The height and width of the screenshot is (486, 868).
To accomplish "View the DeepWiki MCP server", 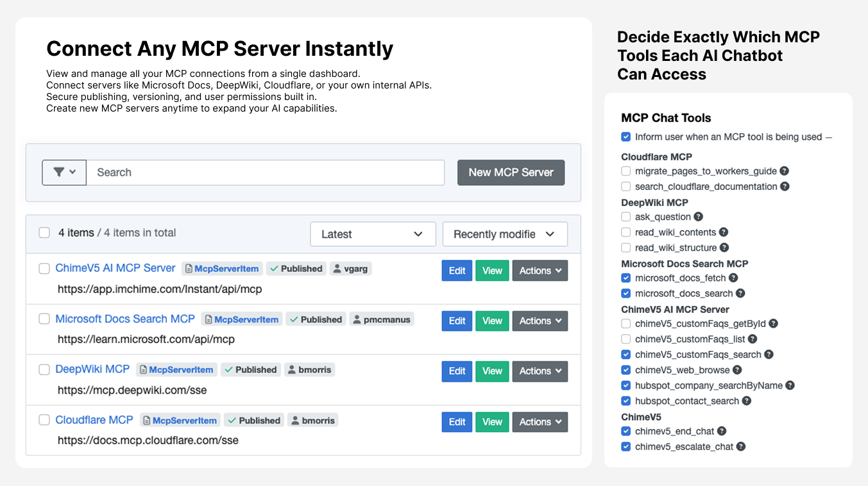I will [492, 371].
